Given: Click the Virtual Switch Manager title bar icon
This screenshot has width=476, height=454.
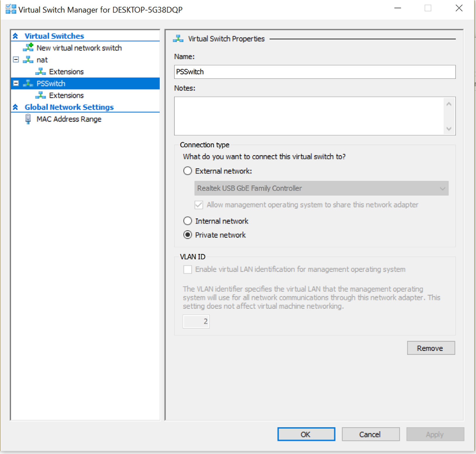Looking at the screenshot, I should tap(12, 9).
